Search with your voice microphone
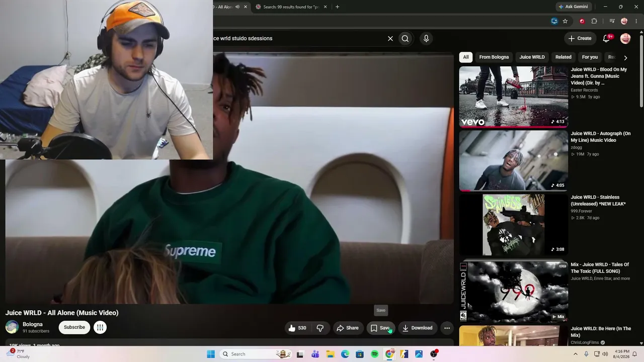 [x=426, y=38]
